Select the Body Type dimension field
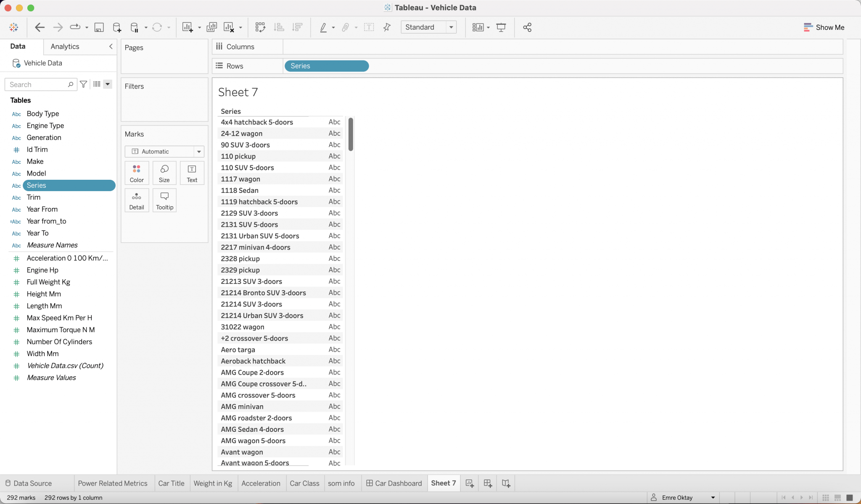Image resolution: width=861 pixels, height=504 pixels. click(43, 114)
